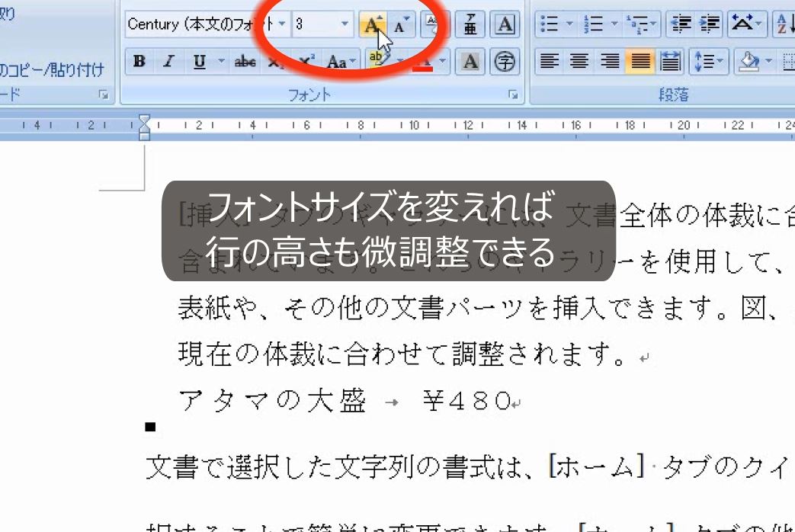Open the Font dialog box launcher

[513, 93]
